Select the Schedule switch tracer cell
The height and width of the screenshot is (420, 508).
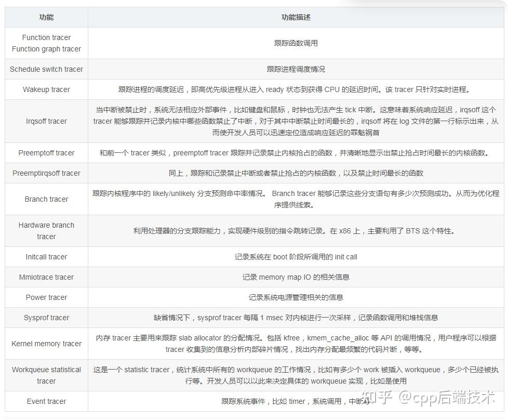[46, 69]
